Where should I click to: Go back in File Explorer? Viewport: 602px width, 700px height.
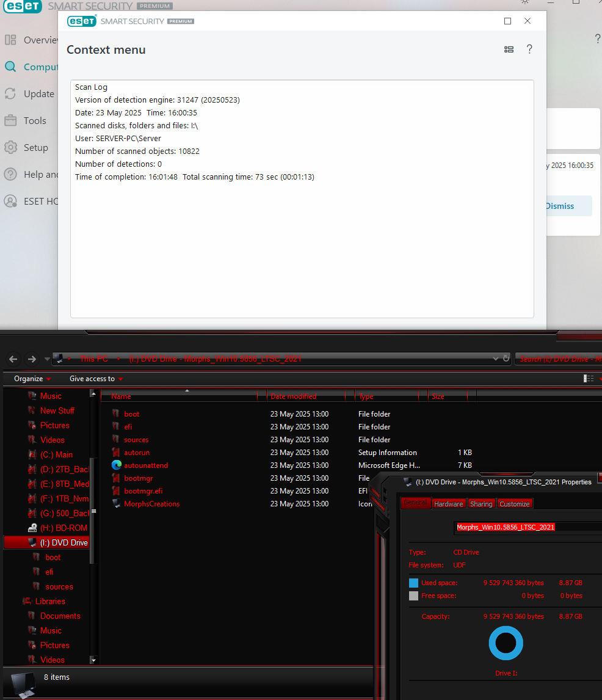coord(13,359)
